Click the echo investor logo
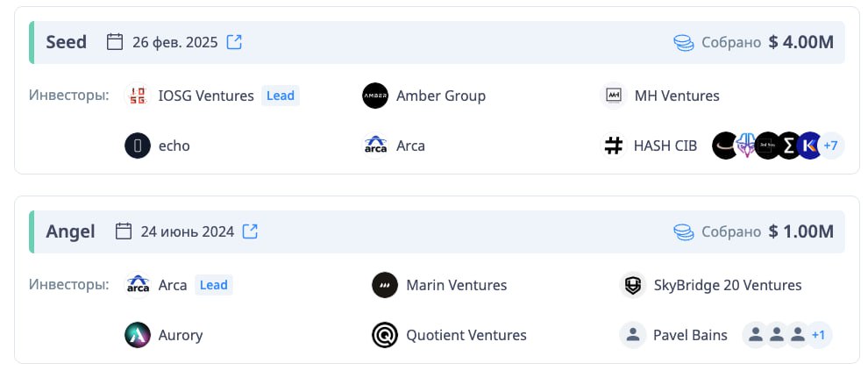868x370 pixels. coord(138,146)
